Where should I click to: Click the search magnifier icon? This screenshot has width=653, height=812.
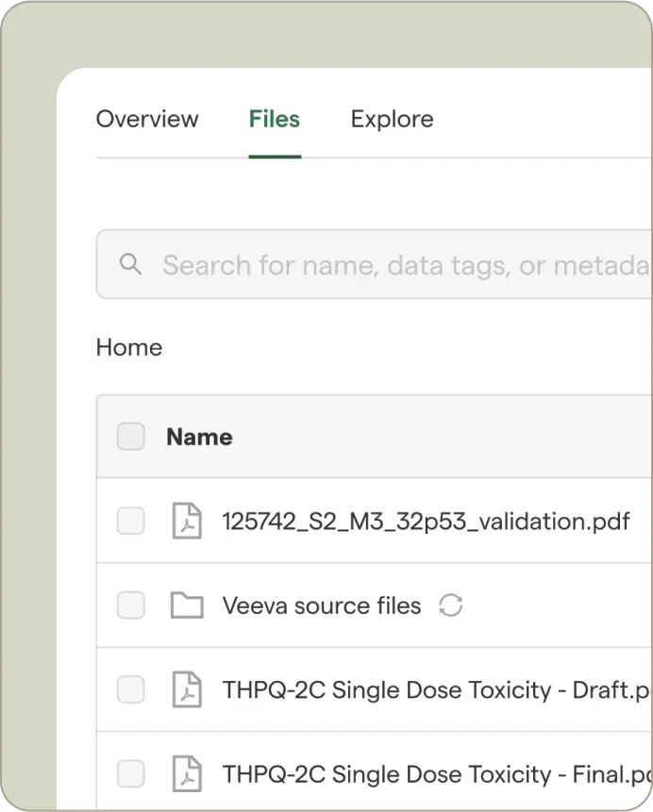(131, 264)
